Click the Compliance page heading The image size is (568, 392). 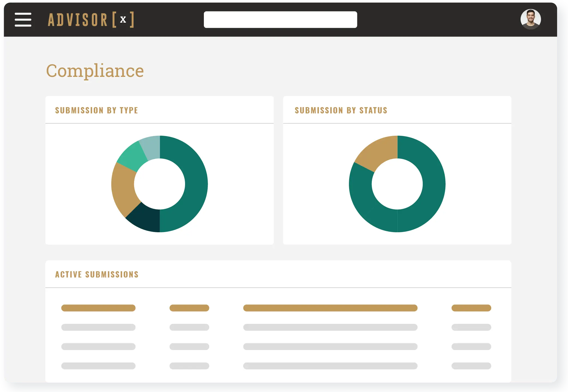pos(95,71)
